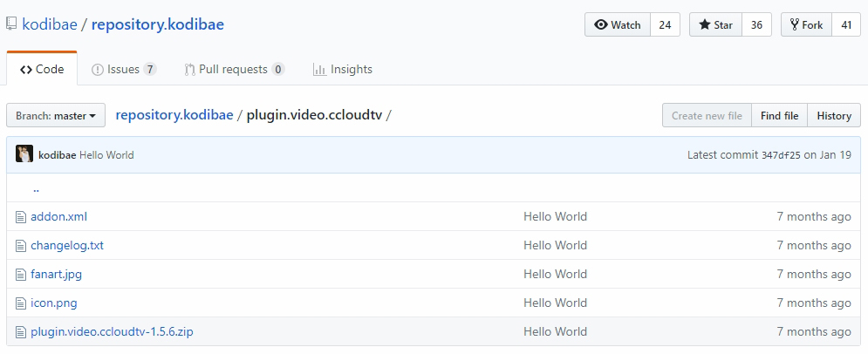The width and height of the screenshot is (868, 354).
Task: Open the Hello World latest commit message
Action: [x=106, y=155]
